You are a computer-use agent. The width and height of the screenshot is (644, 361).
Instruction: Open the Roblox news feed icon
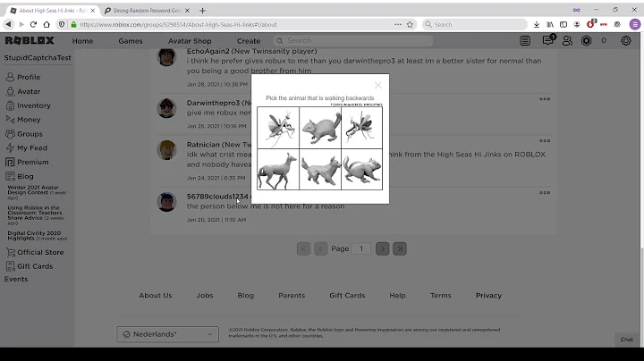525,40
